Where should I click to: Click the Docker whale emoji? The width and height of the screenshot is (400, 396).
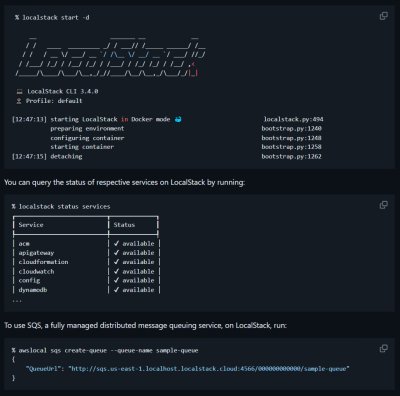tap(178, 119)
